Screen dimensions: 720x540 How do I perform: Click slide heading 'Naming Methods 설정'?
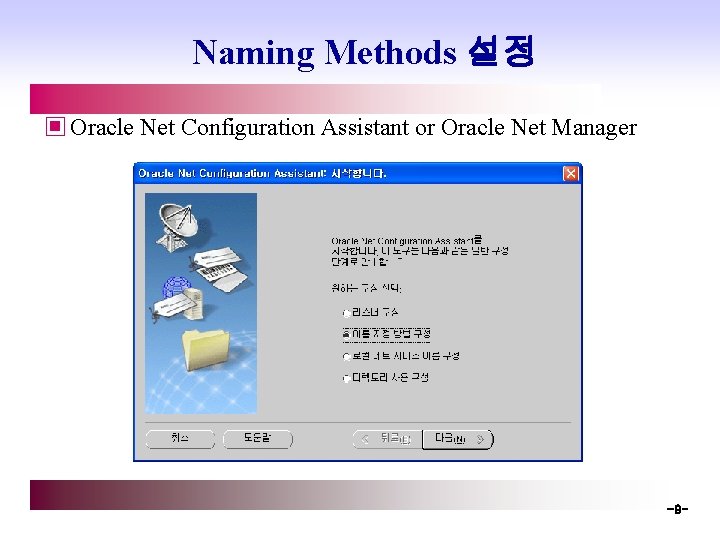363,52
